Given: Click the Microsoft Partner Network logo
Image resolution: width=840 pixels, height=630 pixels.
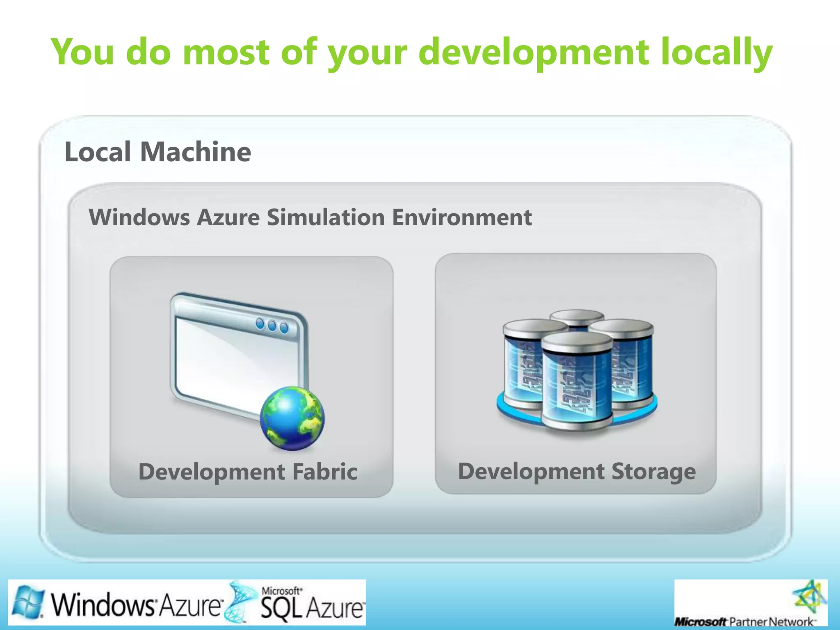Looking at the screenshot, I should pos(751,603).
